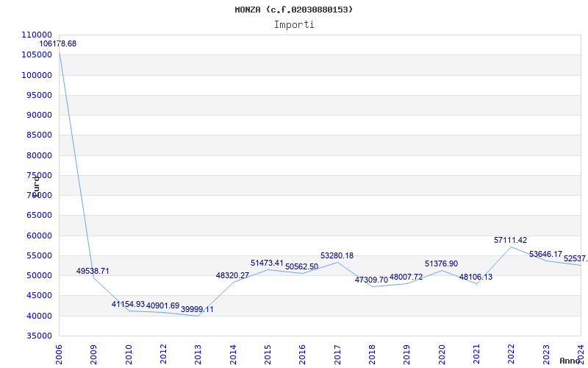Select the data label 48007.72
The height and width of the screenshot is (368, 588).
406,277
